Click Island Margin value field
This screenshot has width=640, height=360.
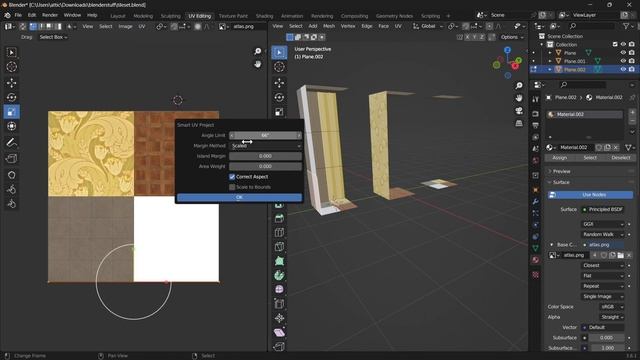coord(265,156)
